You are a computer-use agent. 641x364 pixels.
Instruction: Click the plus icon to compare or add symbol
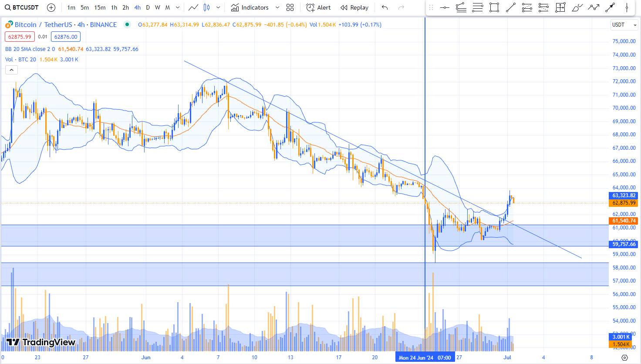tap(51, 7)
